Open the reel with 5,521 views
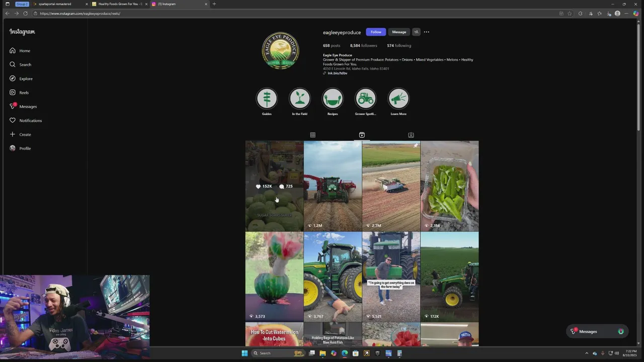The width and height of the screenshot is (644, 362). pyautogui.click(x=391, y=277)
